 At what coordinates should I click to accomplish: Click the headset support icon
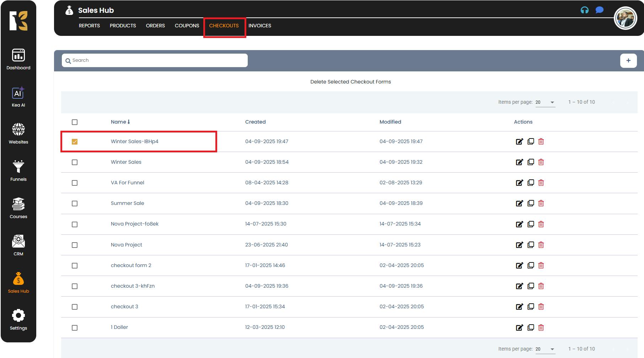click(x=584, y=10)
